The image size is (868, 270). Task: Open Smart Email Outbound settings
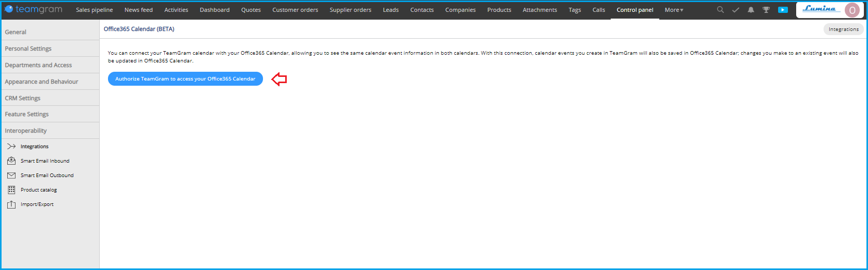pos(47,176)
